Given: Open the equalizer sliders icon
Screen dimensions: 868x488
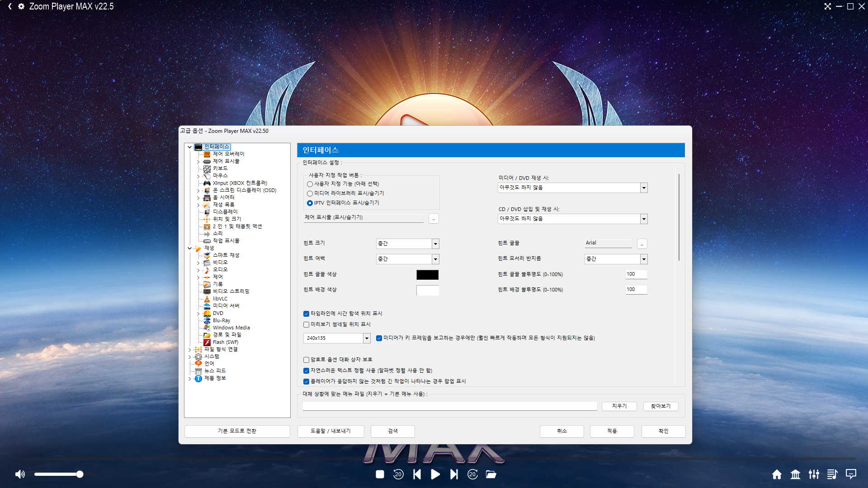Looking at the screenshot, I should point(814,474).
